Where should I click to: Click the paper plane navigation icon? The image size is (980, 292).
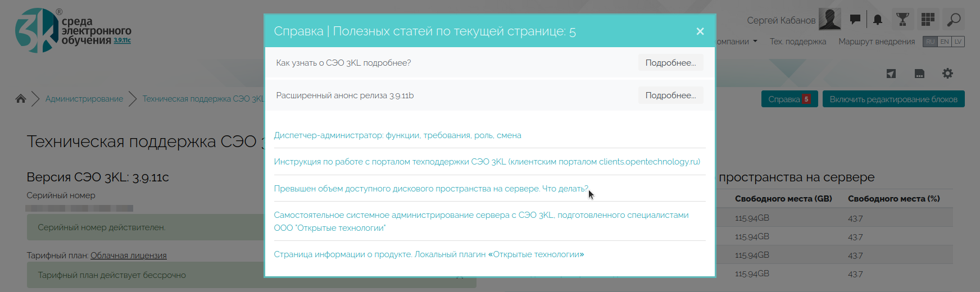(x=891, y=74)
